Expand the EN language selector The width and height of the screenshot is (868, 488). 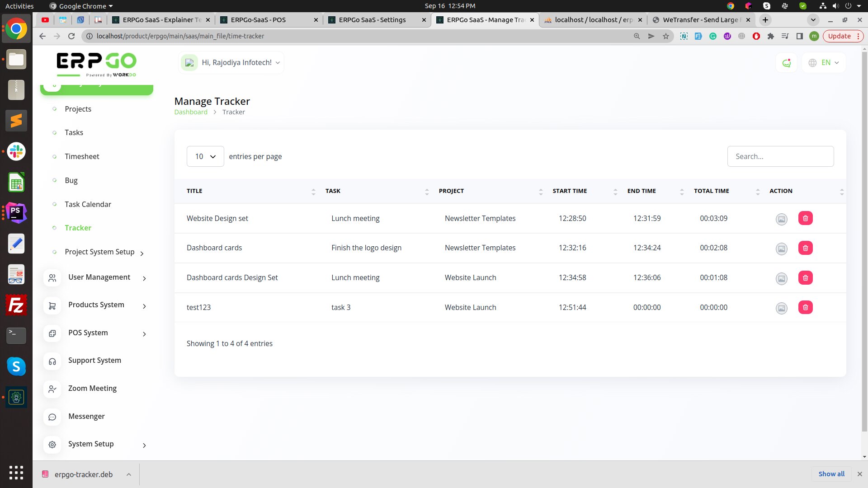tap(824, 63)
